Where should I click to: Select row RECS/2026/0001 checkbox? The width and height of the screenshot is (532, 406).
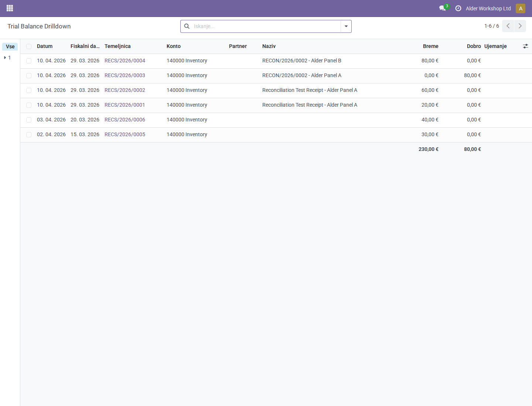pos(29,105)
